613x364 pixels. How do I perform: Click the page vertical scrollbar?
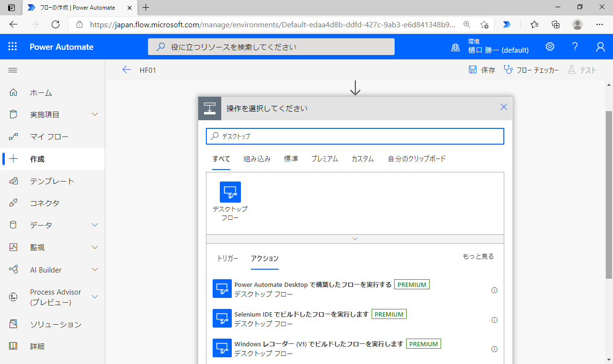tap(609, 194)
